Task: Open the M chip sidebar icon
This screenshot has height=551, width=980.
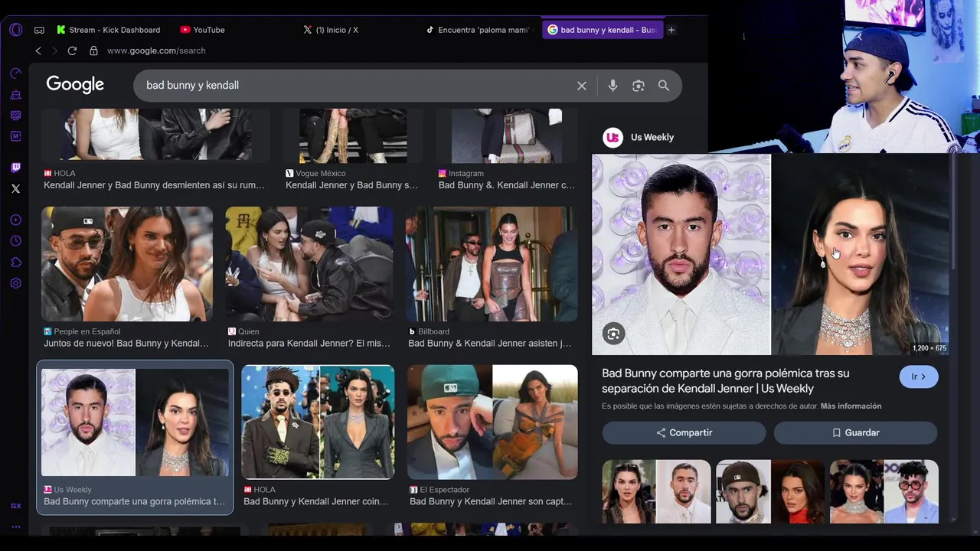Action: (15, 136)
